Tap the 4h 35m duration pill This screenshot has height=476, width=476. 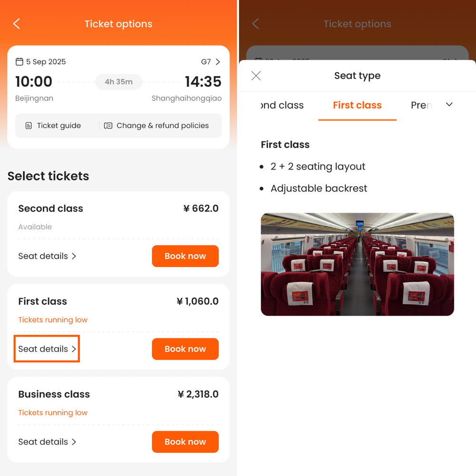point(119,81)
